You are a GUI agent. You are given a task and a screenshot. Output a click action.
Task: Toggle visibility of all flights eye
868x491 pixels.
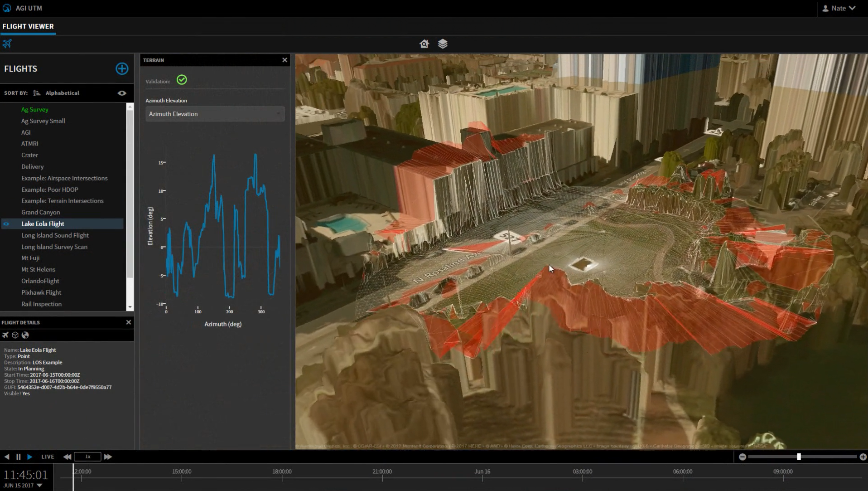click(x=122, y=93)
